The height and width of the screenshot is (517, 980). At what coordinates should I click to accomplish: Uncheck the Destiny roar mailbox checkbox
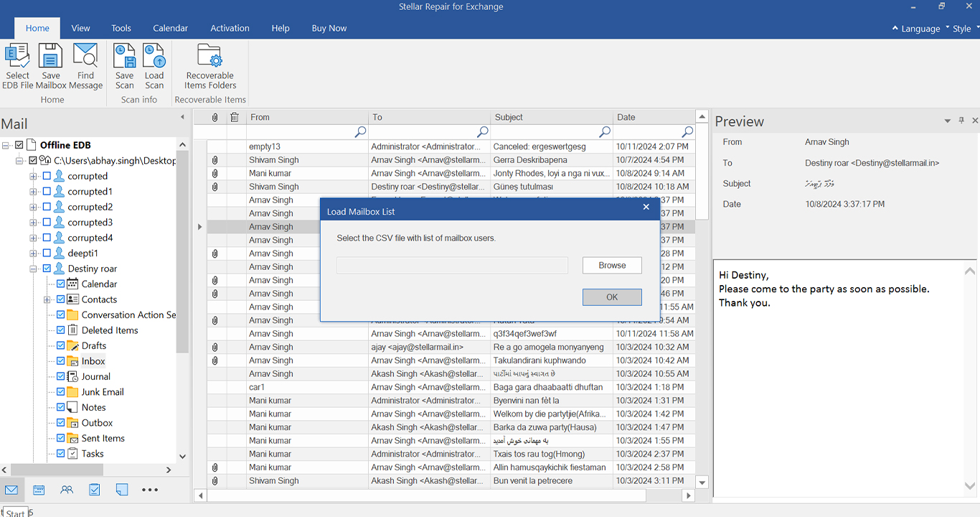47,269
